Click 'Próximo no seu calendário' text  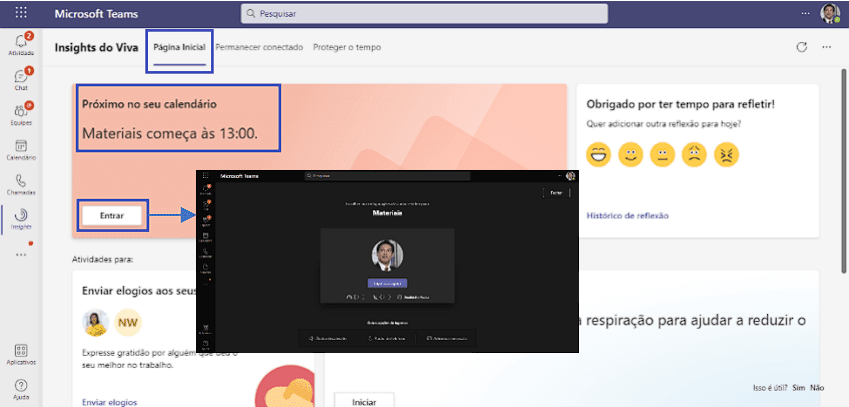[x=149, y=104]
